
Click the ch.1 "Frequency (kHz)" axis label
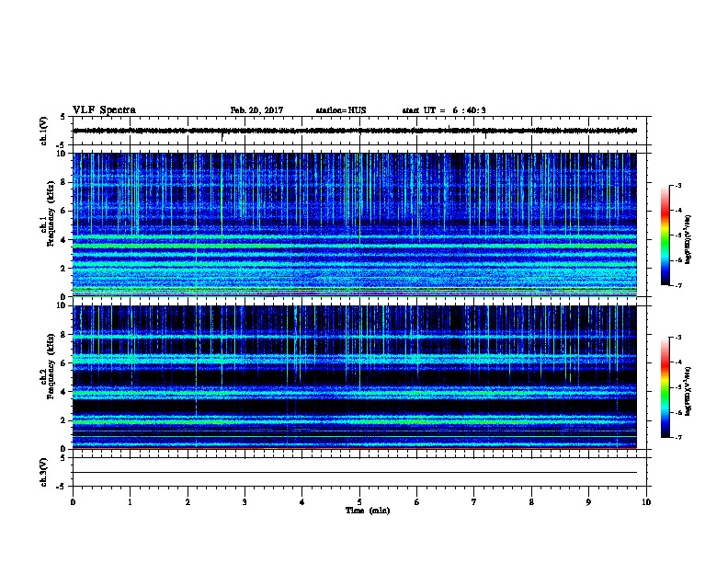coord(50,213)
